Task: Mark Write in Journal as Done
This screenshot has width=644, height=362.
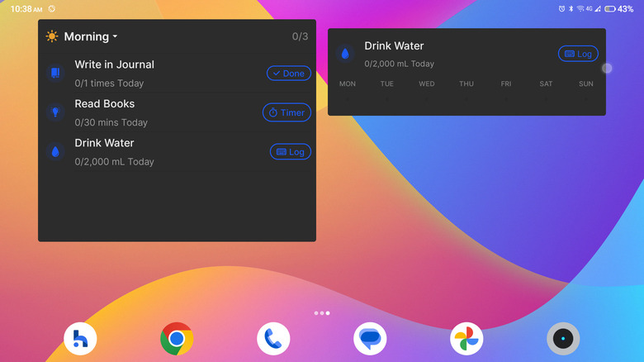Action: pyautogui.click(x=289, y=74)
